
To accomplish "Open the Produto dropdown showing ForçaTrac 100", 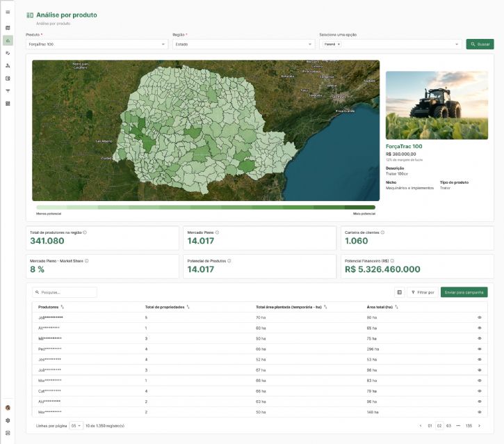I will pos(97,45).
